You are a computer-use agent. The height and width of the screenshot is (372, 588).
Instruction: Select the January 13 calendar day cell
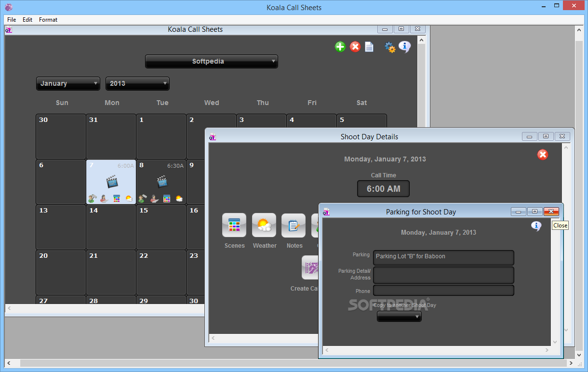point(61,227)
